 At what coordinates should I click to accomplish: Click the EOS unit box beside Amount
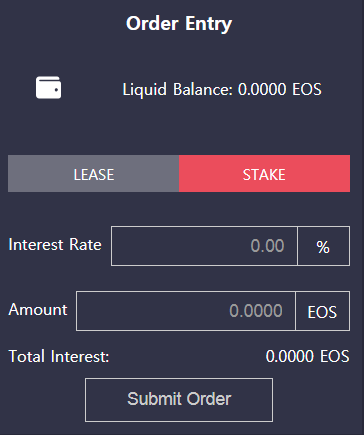click(322, 311)
